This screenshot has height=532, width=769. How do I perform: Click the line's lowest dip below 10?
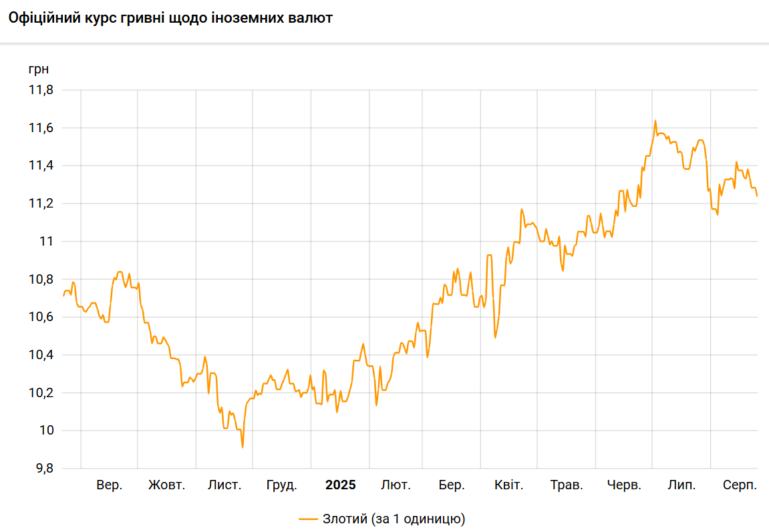click(243, 447)
